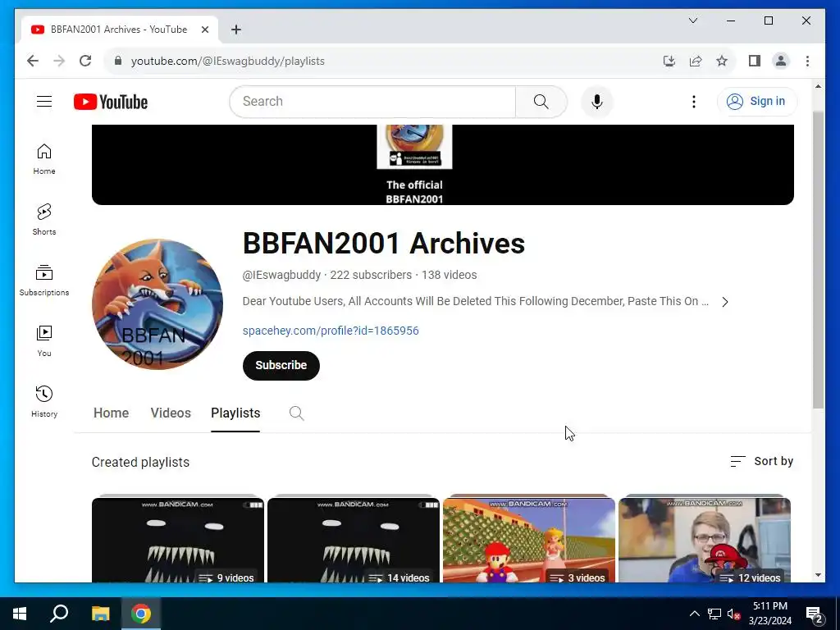Click the "Created playlists" heading

pos(140,462)
